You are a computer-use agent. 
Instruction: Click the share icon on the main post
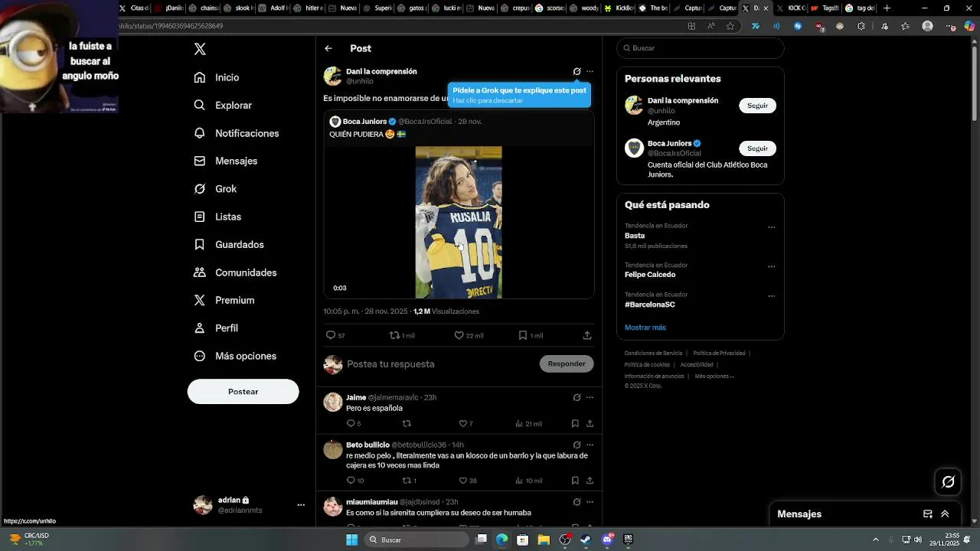[587, 335]
